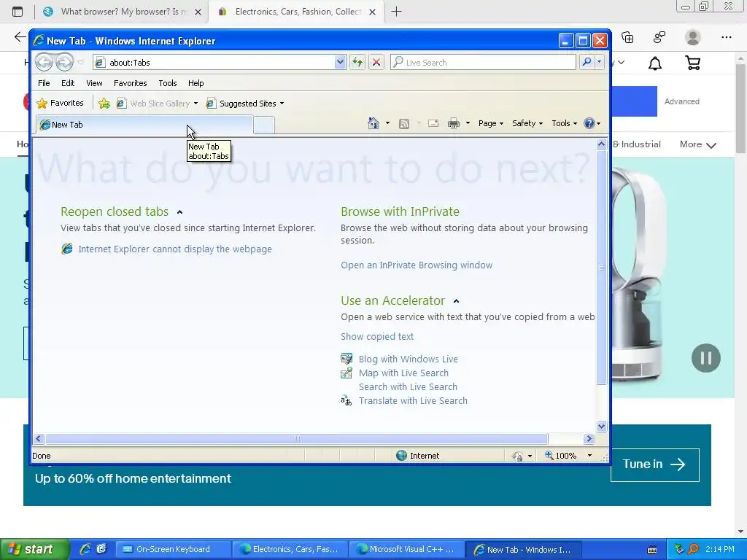The width and height of the screenshot is (747, 560).
Task: Open the Safety menu dropdown
Action: click(x=527, y=123)
